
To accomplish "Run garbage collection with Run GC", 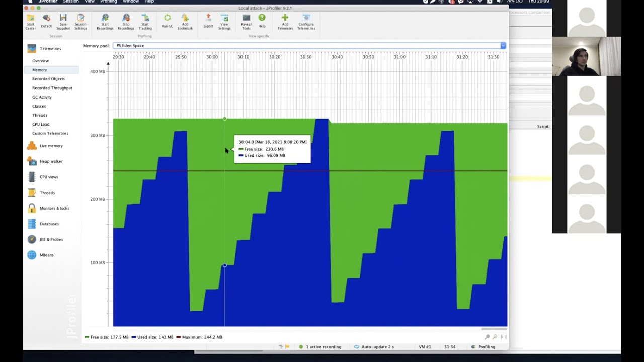I will [167, 21].
